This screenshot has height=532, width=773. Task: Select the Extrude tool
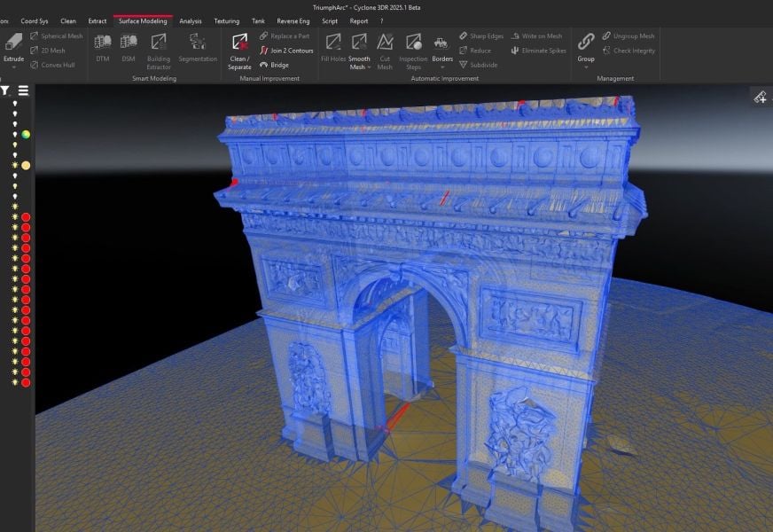click(x=13, y=47)
